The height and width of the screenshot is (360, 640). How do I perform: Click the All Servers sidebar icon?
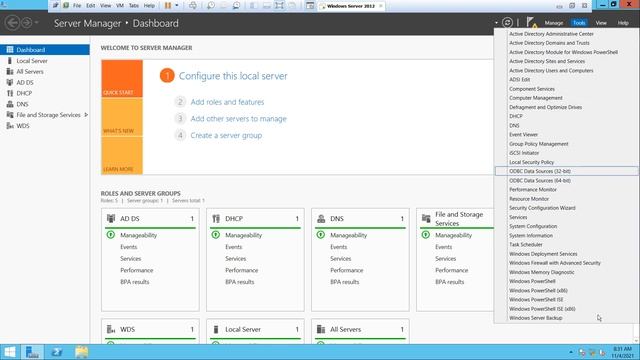[10, 71]
